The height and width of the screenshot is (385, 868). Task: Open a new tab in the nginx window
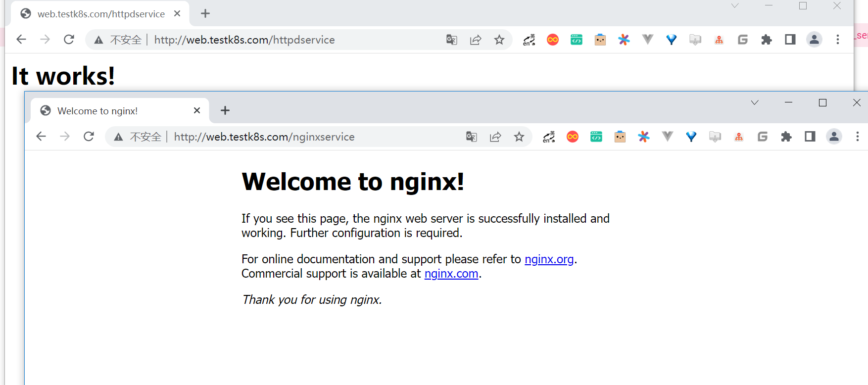point(225,110)
